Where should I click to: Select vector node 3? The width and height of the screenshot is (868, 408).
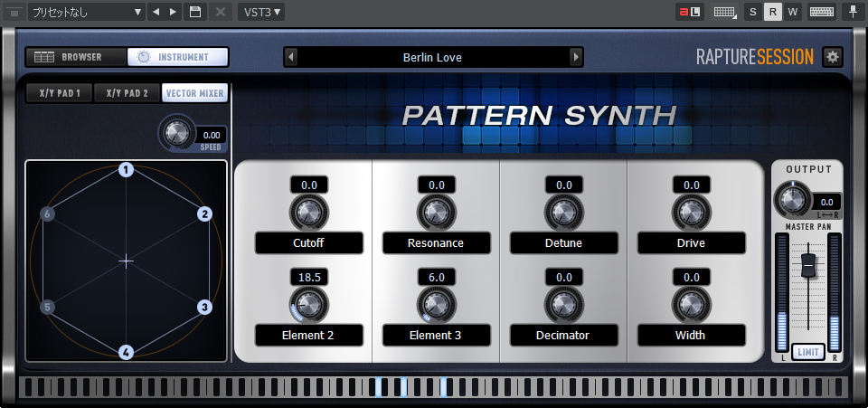205,308
